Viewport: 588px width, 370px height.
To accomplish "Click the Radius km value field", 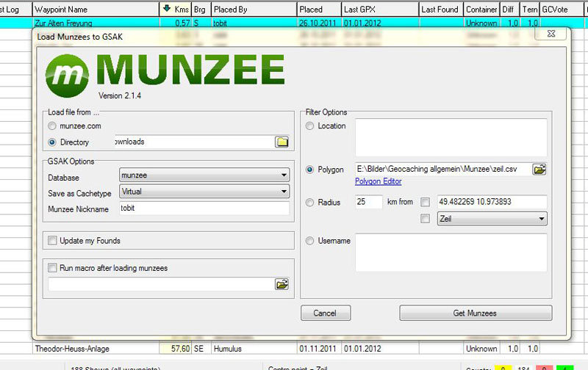I will (x=369, y=202).
